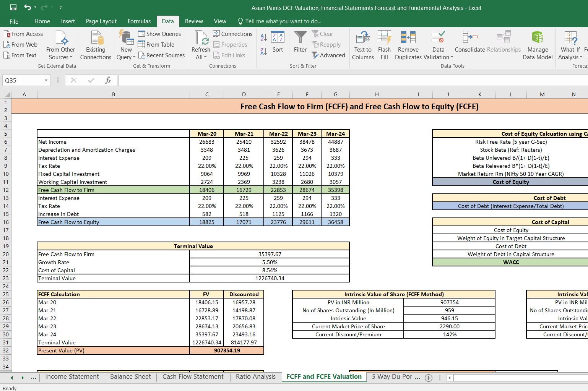The width and height of the screenshot is (588, 391).
Task: Import data From Access
Action: pyautogui.click(x=23, y=34)
